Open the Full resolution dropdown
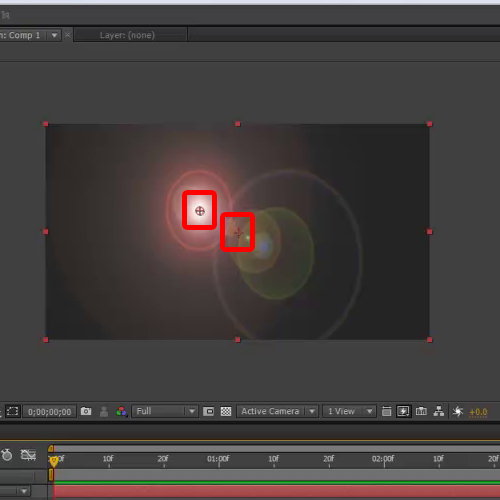This screenshot has width=500, height=500. click(x=165, y=411)
